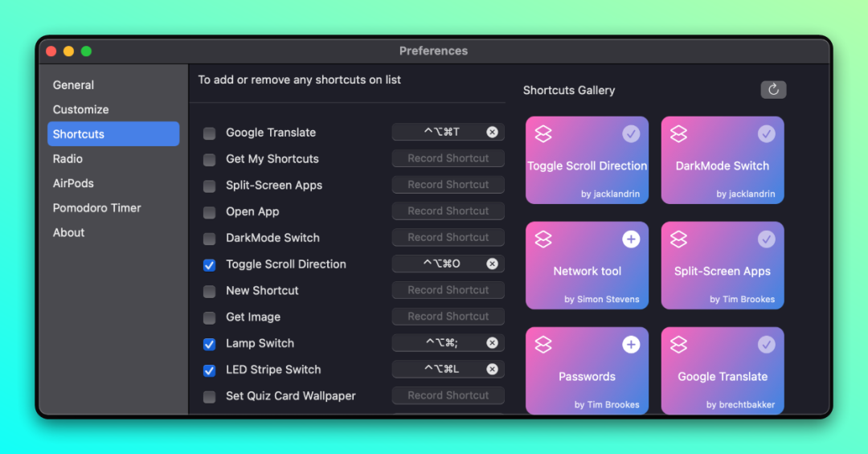Viewport: 868px width, 454px height.
Task: Enable the Google Translate checkbox
Action: pos(209,133)
